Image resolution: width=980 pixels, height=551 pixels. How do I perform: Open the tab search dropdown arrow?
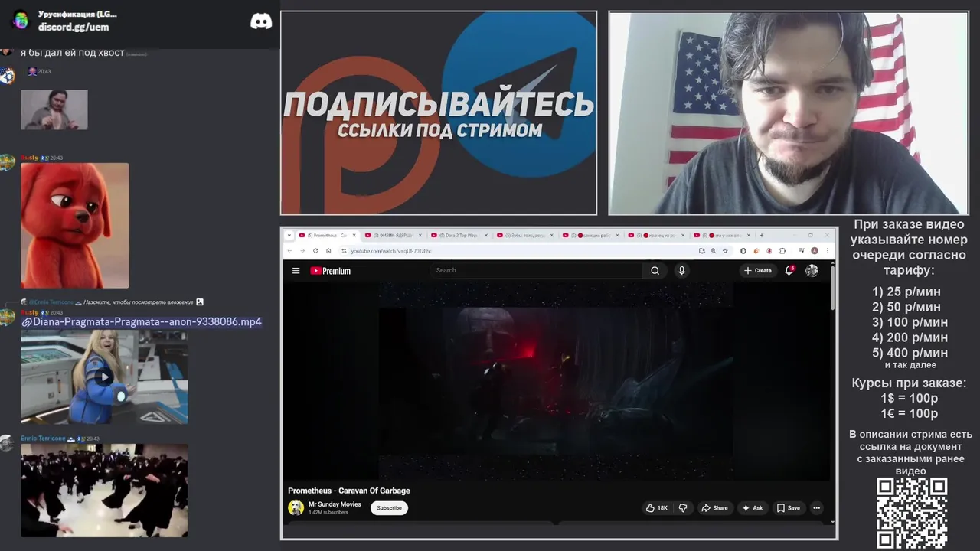tap(289, 235)
